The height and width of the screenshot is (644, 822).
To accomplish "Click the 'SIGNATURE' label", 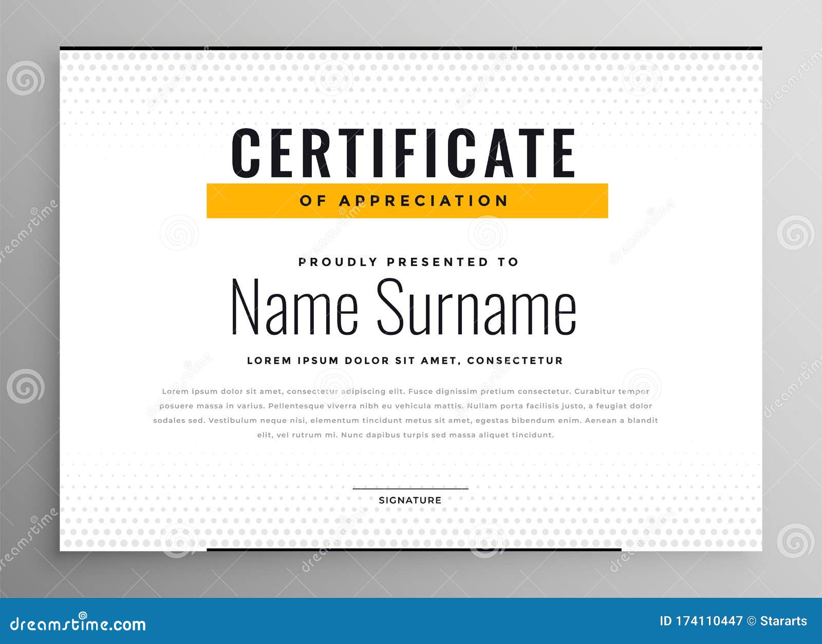I will pos(409,499).
